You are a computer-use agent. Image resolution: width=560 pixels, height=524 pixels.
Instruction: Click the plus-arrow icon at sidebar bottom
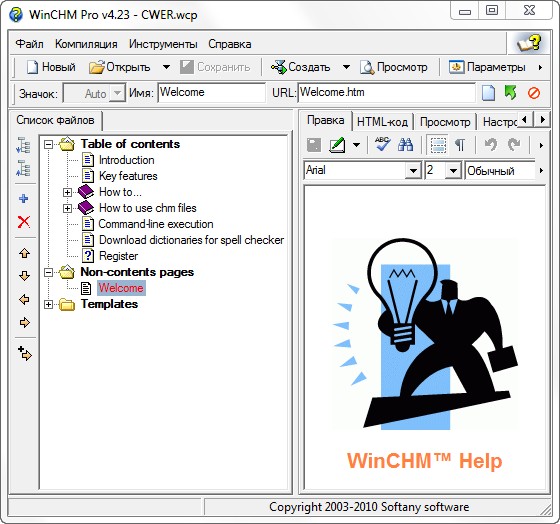(x=25, y=353)
